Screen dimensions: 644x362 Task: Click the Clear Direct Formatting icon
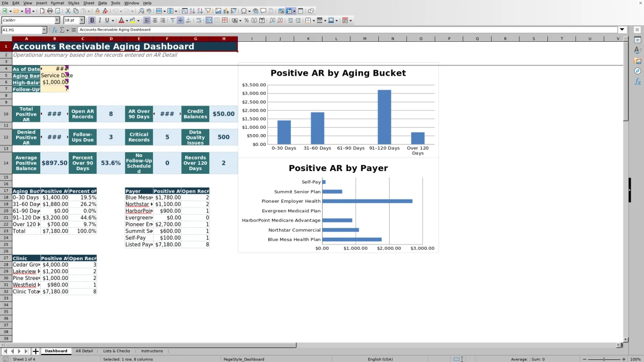pos(105,11)
